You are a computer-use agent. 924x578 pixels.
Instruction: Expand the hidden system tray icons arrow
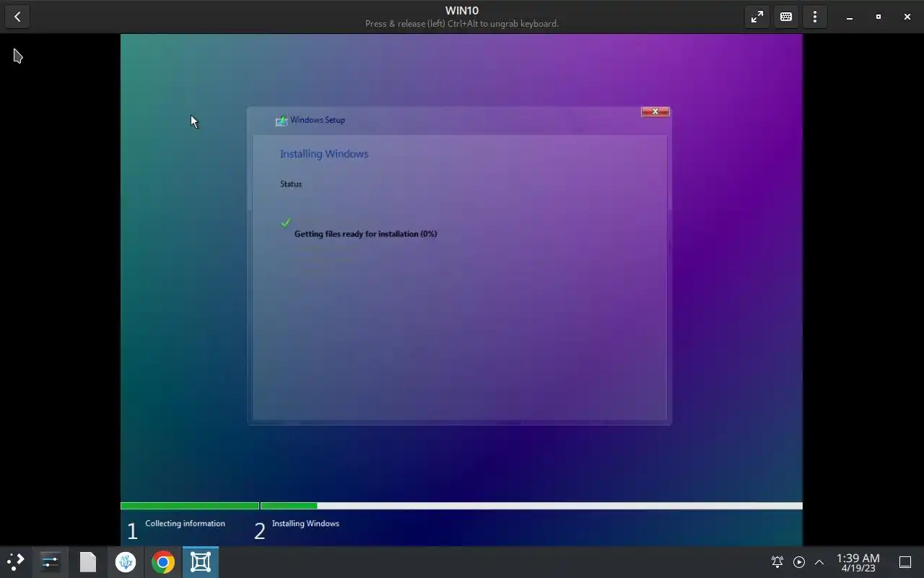coord(819,562)
